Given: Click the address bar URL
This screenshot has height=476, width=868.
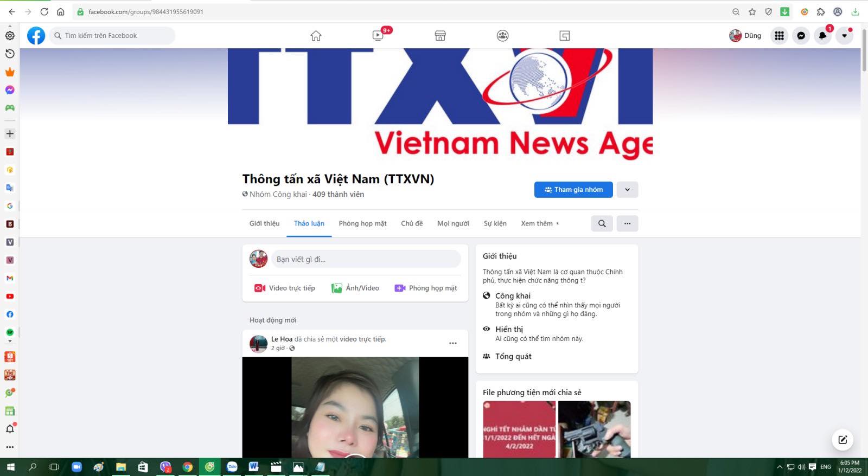Looking at the screenshot, I should (145, 11).
